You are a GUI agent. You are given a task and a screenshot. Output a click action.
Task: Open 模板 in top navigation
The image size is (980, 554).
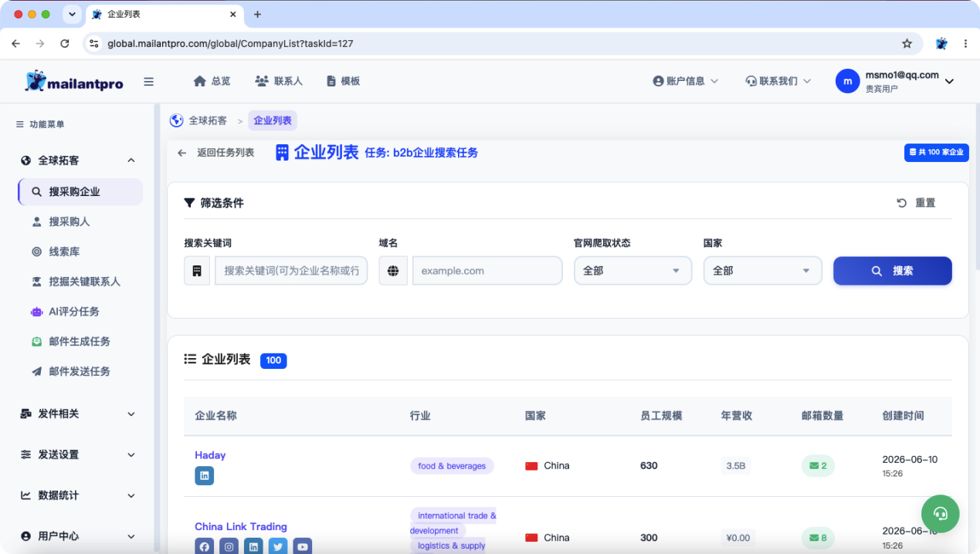coord(344,81)
